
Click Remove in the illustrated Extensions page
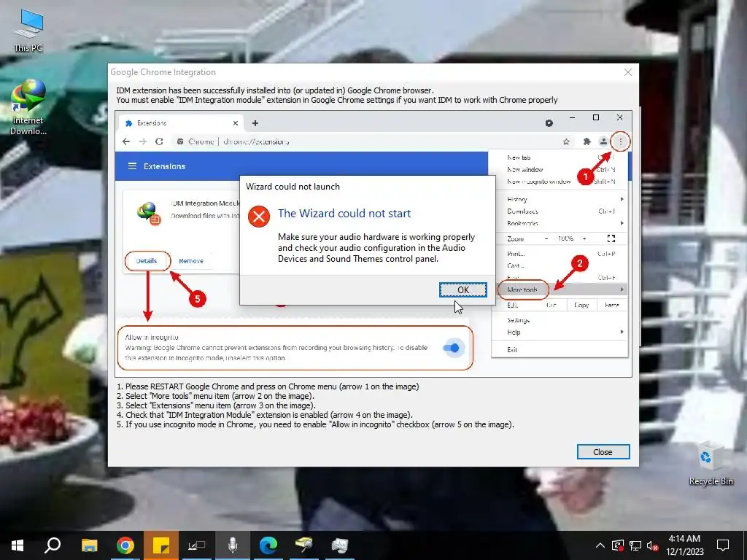point(191,261)
